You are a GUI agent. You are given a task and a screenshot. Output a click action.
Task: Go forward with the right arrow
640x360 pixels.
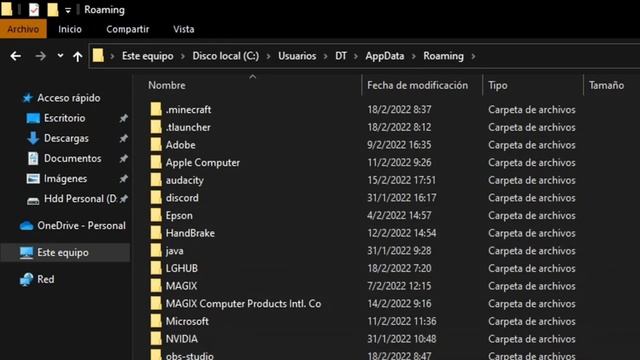(40, 56)
